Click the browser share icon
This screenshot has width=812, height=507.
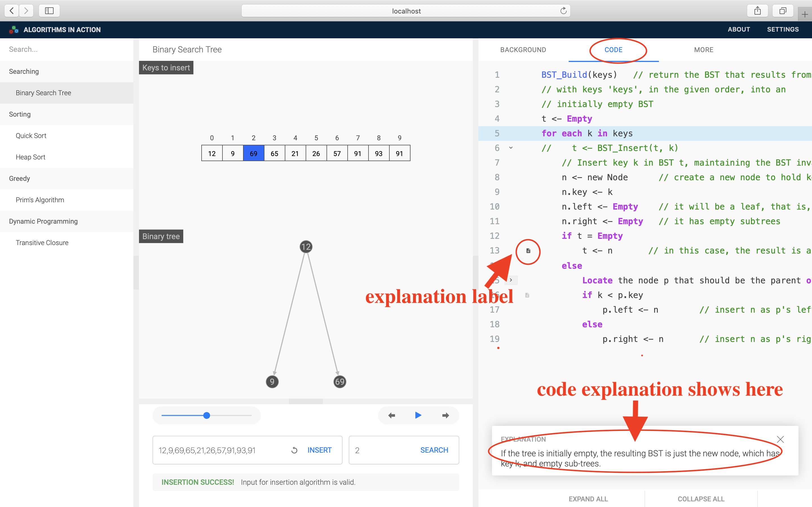point(757,11)
